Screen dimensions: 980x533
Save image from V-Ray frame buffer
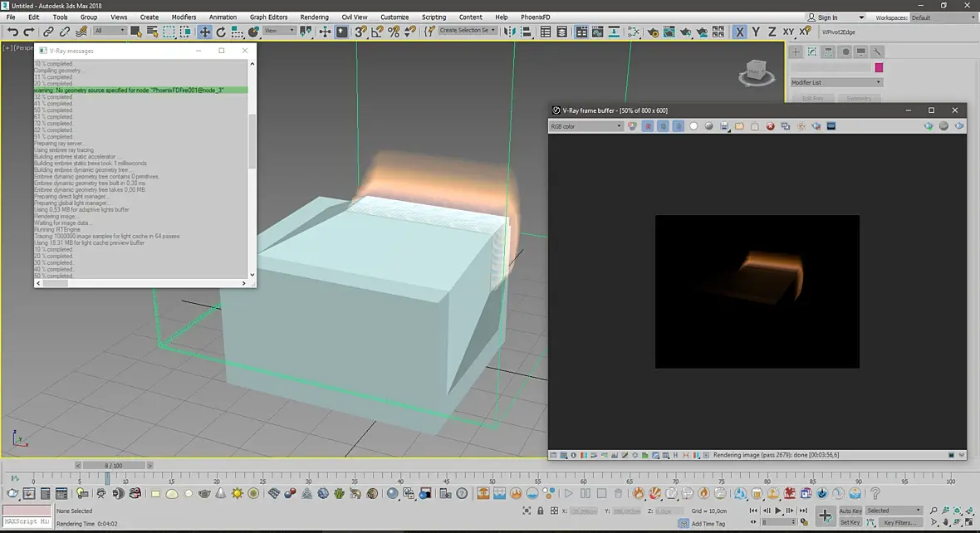click(725, 126)
